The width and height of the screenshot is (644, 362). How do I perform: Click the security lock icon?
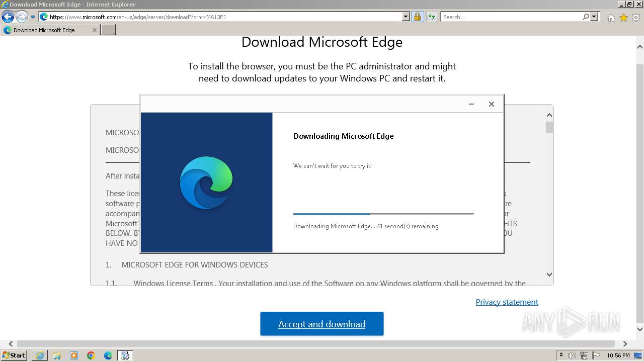(417, 17)
